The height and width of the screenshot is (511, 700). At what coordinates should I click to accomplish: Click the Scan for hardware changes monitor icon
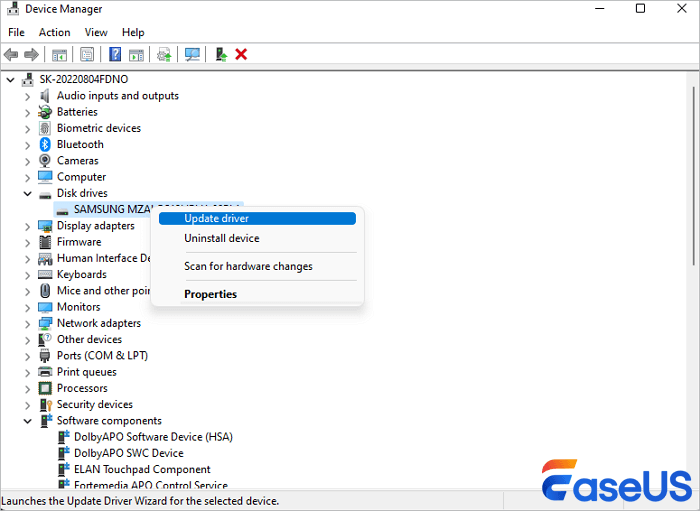click(x=192, y=55)
